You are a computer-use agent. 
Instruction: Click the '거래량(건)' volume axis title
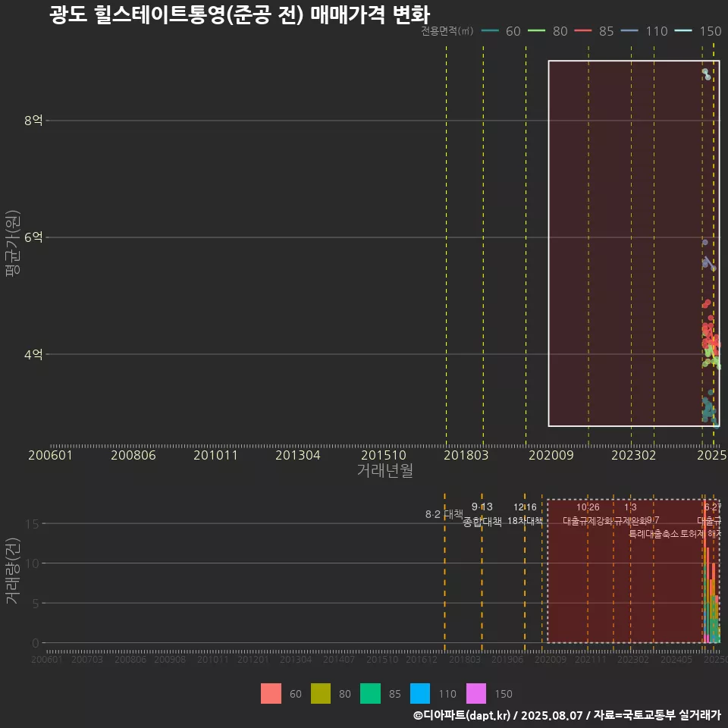pyautogui.click(x=13, y=570)
